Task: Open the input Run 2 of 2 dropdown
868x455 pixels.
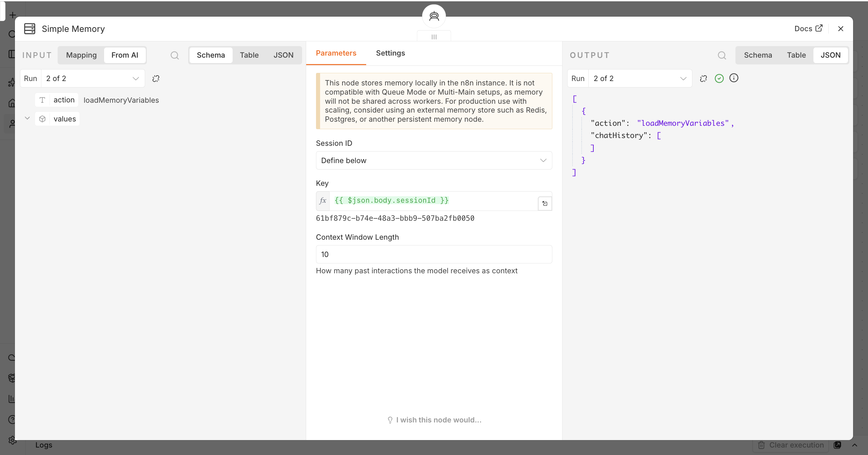Action: coord(93,78)
